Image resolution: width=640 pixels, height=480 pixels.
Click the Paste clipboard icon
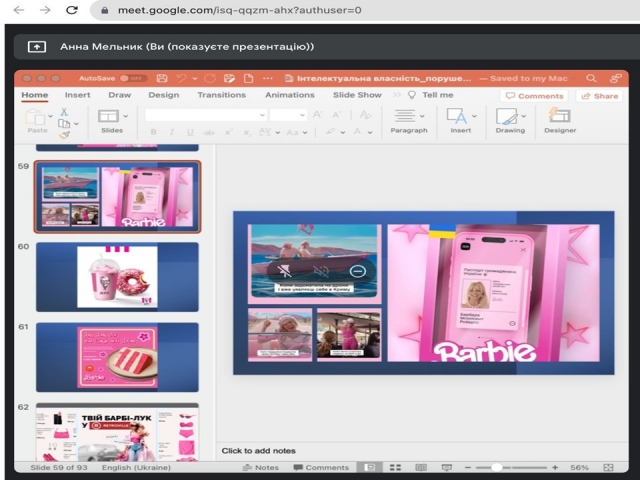37,118
